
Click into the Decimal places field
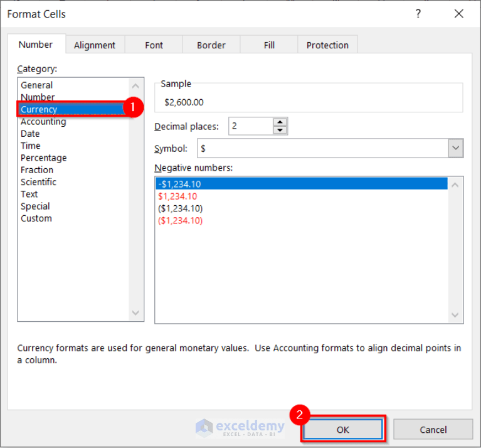(251, 126)
